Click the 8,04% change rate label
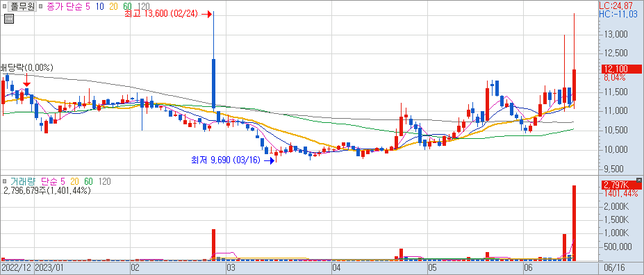Viewport: 644px width, 275px height. [614, 77]
